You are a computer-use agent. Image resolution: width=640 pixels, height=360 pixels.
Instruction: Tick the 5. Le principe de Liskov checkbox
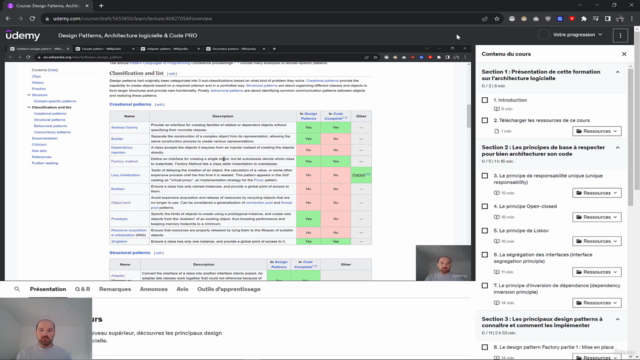click(x=485, y=231)
